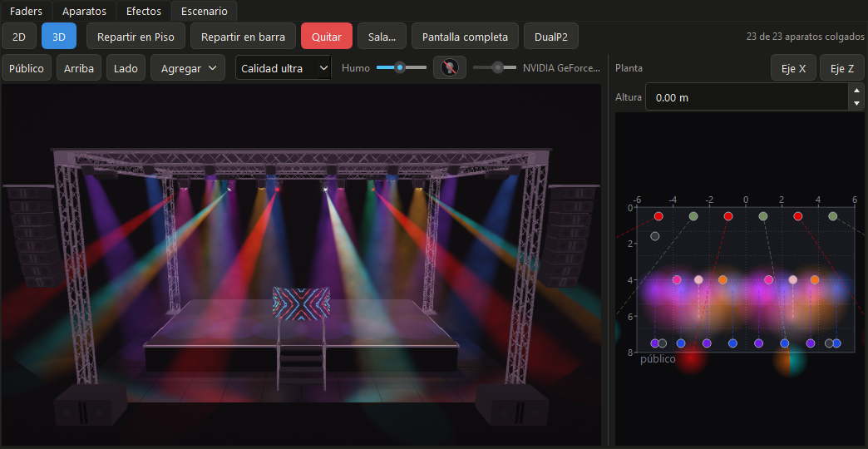
Task: Click Repartir en barra button
Action: coord(243,37)
